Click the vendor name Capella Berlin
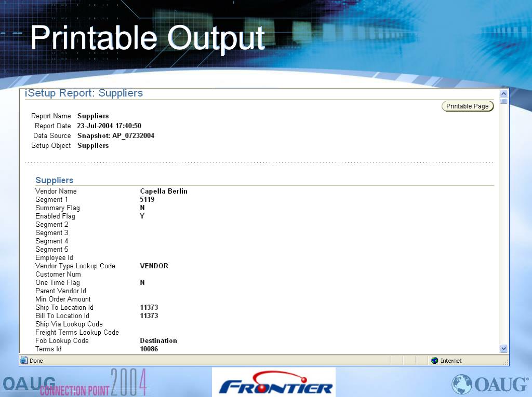This screenshot has height=397, width=532. 164,191
